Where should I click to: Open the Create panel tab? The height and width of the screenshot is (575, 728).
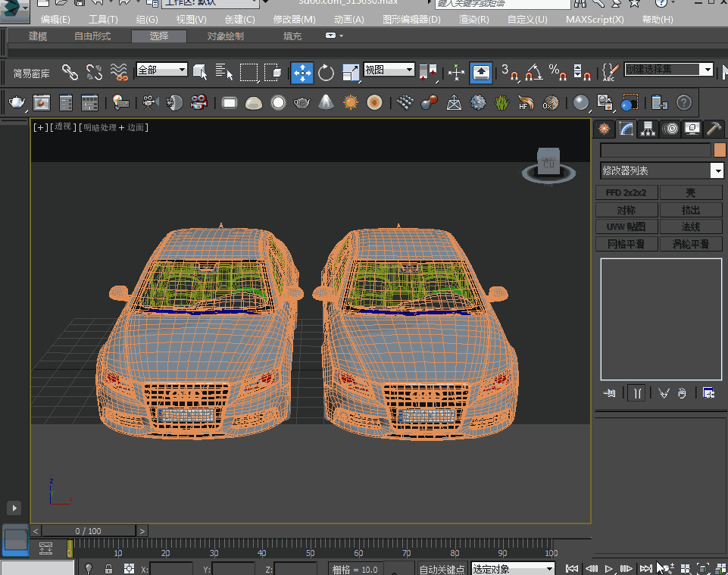(x=604, y=129)
